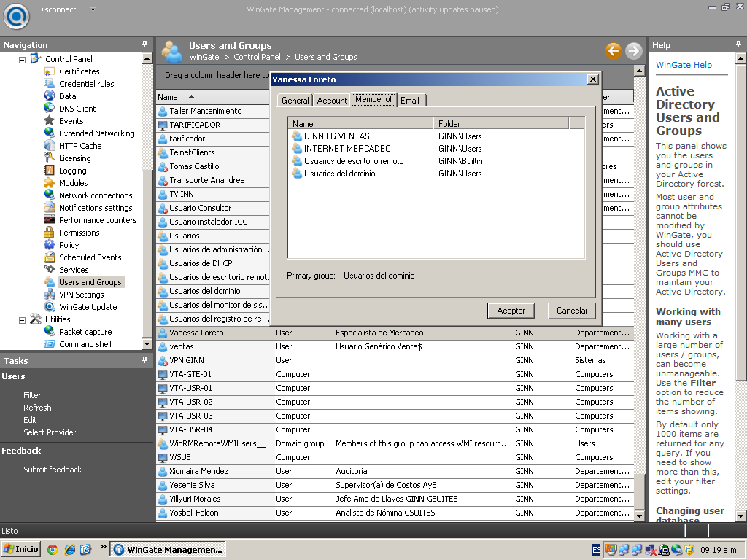
Task: Switch to the Account tab
Action: coord(332,101)
